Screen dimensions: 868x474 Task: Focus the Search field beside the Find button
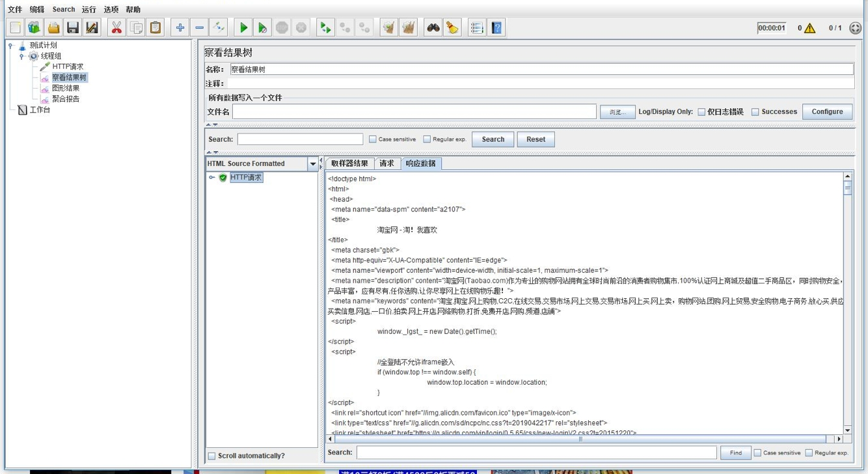537,453
